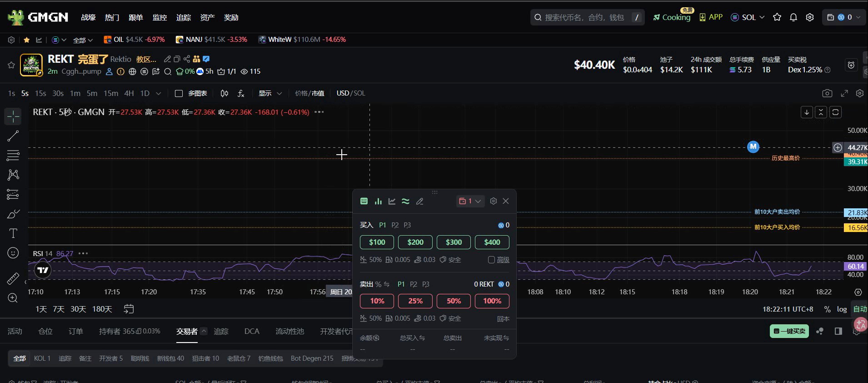Open chart settings gear
868x383 pixels.
click(x=860, y=93)
